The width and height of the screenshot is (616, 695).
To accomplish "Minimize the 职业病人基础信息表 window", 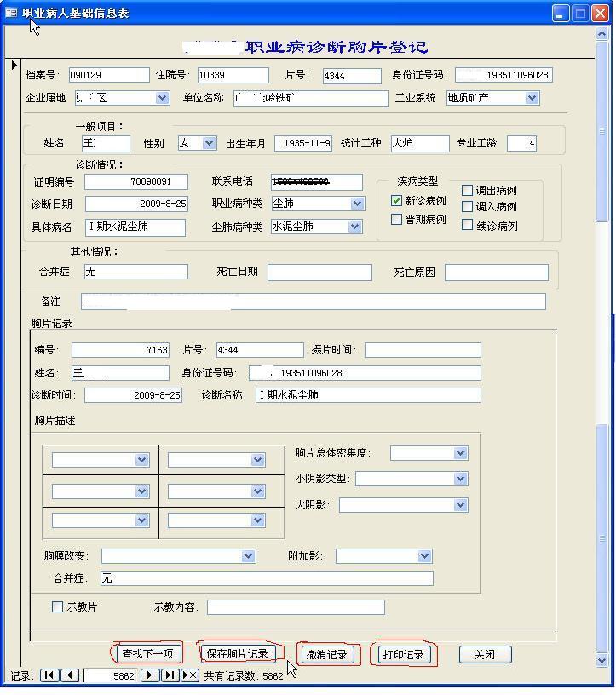I will pyautogui.click(x=561, y=13).
